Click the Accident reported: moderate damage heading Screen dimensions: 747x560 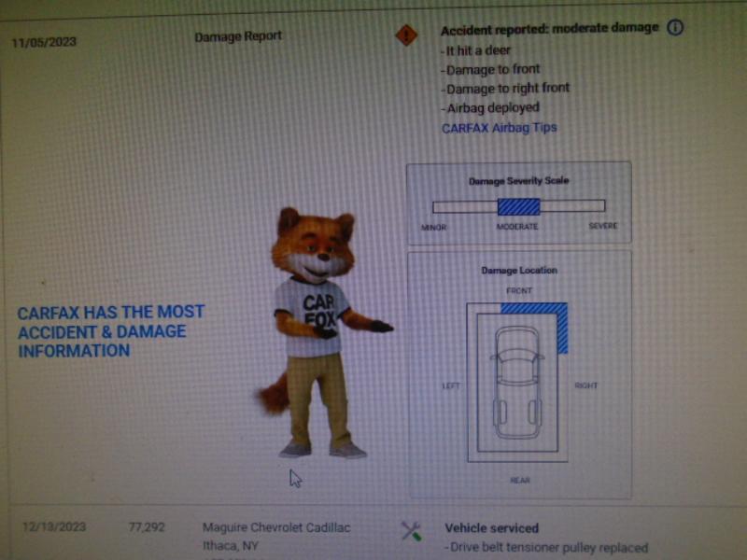click(549, 29)
